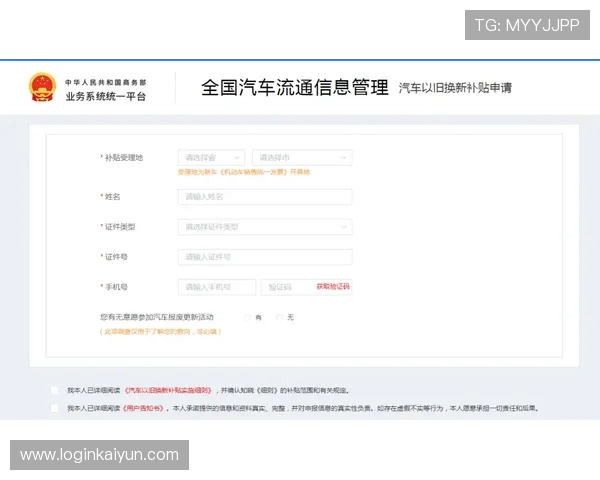Open the province dropdown 请选择省

pyautogui.click(x=211, y=158)
